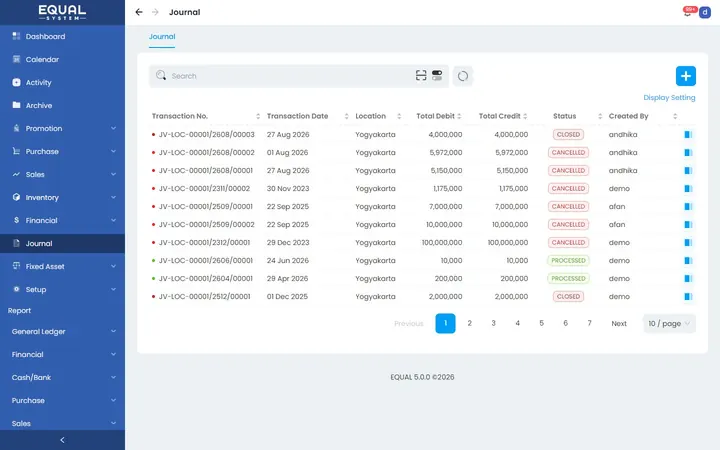720x450 pixels.
Task: Collapse the sidebar with the chevron
Action: [62, 440]
